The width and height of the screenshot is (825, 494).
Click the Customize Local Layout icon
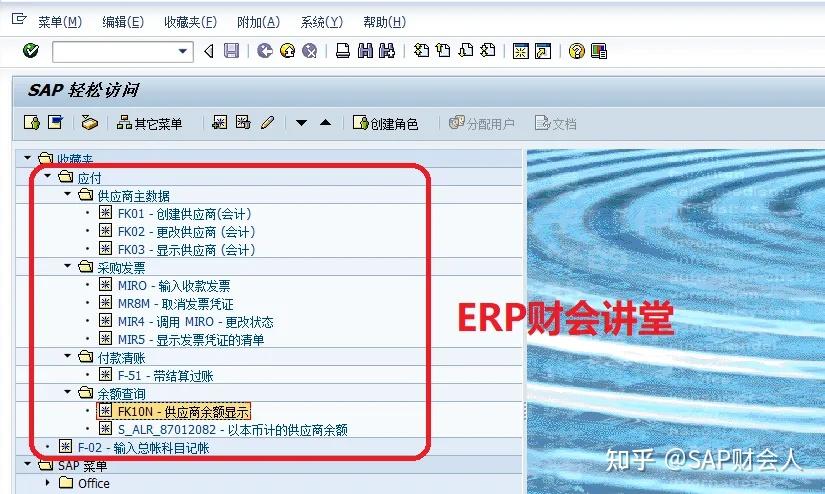599,51
